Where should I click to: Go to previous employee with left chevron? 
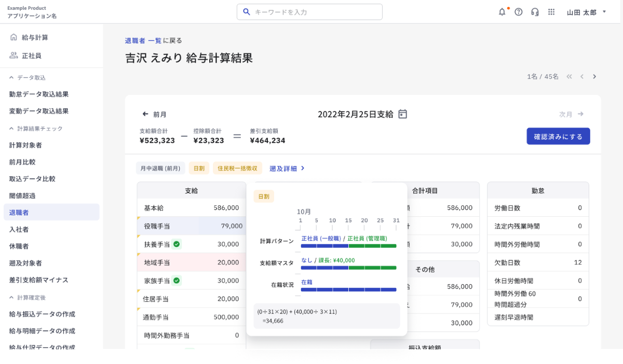(582, 77)
